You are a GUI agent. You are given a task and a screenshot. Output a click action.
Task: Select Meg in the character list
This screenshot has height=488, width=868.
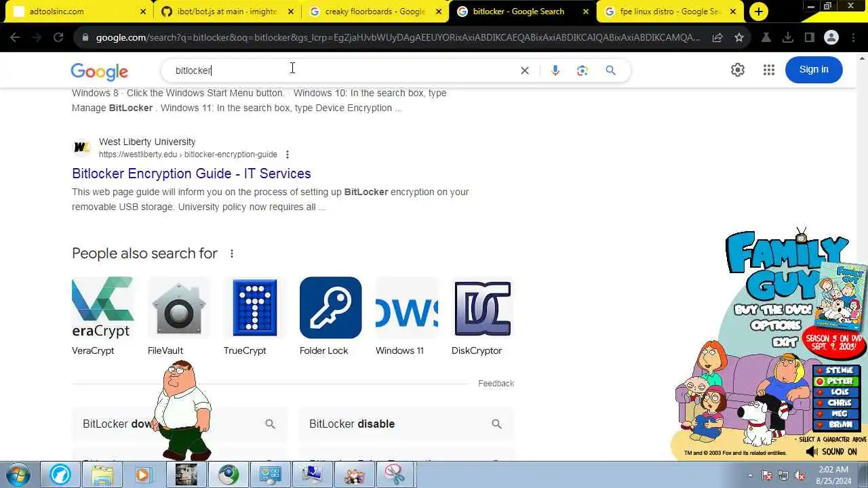(x=835, y=414)
